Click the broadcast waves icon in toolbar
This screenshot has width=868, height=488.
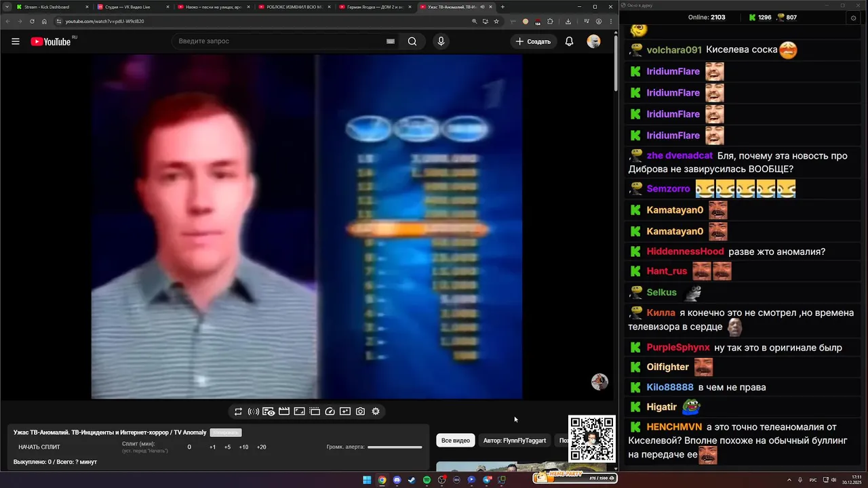coord(254,411)
